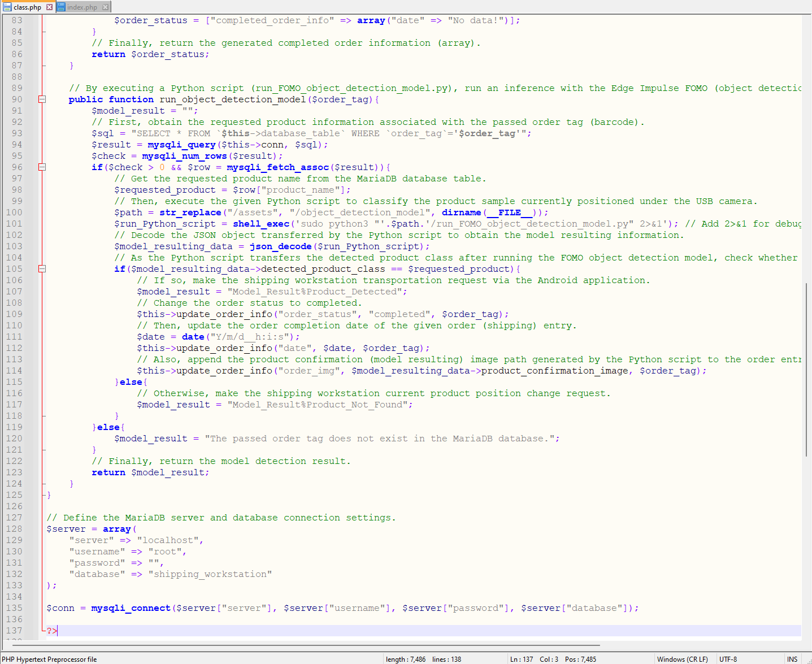Collapse the if($check > 0 block at line 96
Screen dimensions: 812x664
click(42, 167)
